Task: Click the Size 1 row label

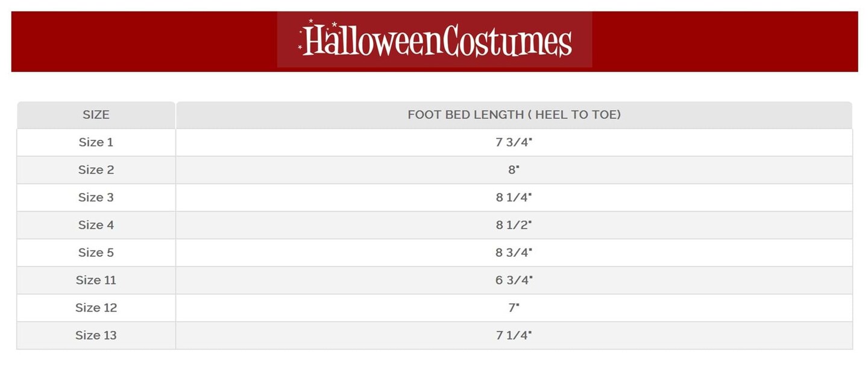Action: (x=96, y=142)
